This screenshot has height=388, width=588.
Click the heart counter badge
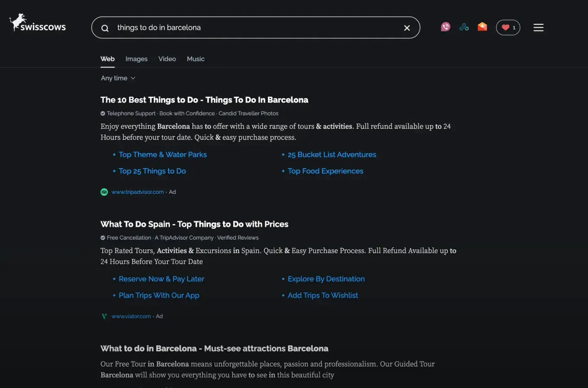coord(508,28)
